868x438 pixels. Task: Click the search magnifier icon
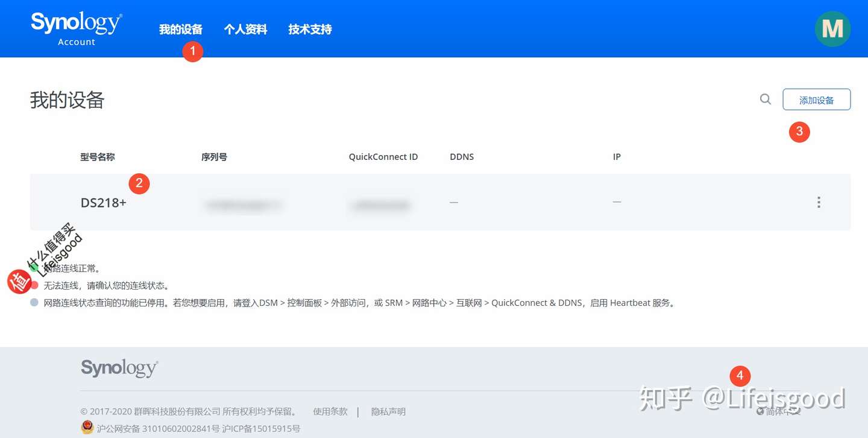[x=766, y=100]
